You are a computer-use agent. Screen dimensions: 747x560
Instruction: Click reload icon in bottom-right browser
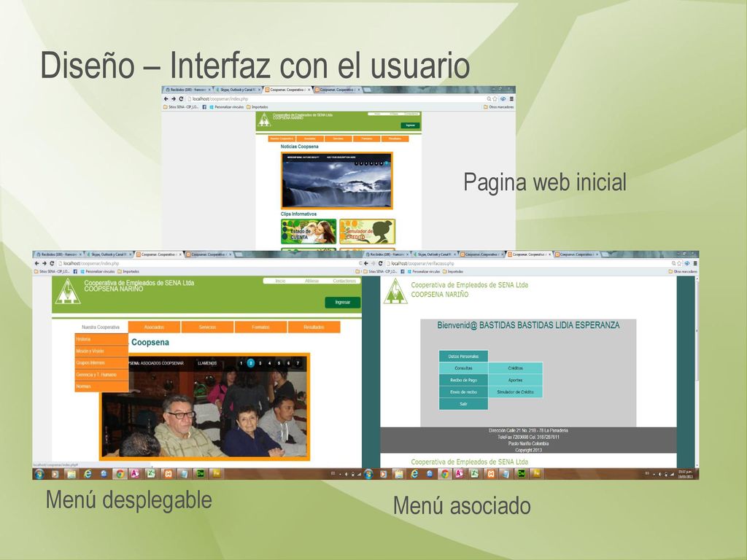point(380,263)
